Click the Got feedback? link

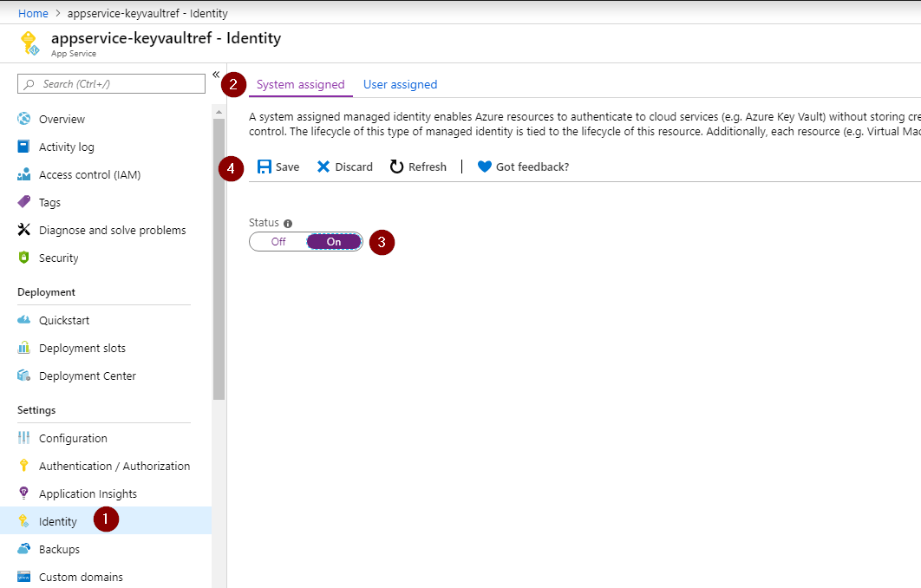coord(532,167)
